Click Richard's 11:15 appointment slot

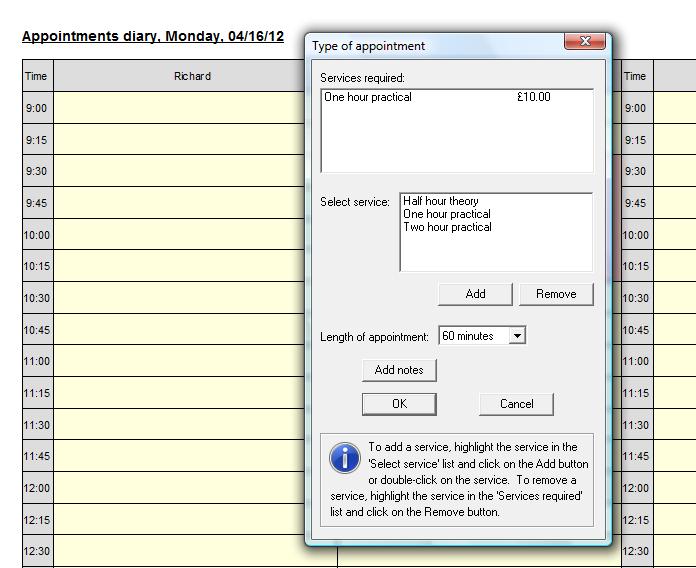[178, 393]
